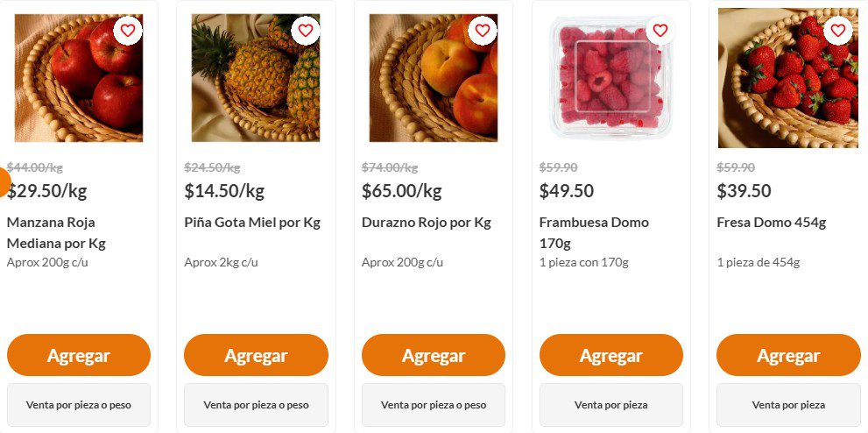Tap the heart on Piña Gota Miel

coord(306,31)
